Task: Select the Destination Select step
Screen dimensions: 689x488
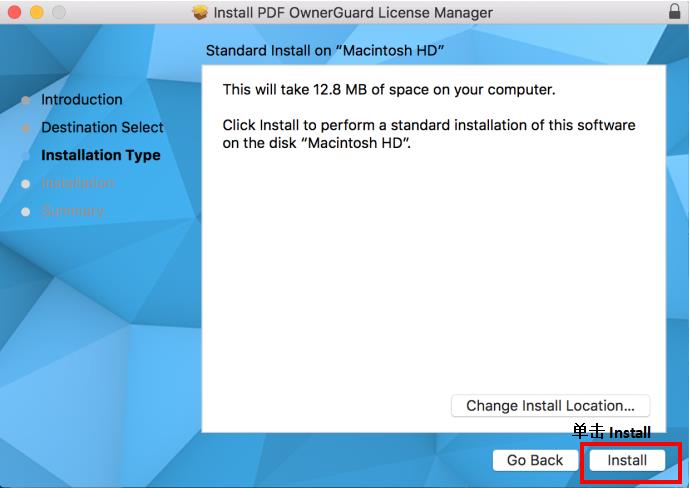Action: 102,127
